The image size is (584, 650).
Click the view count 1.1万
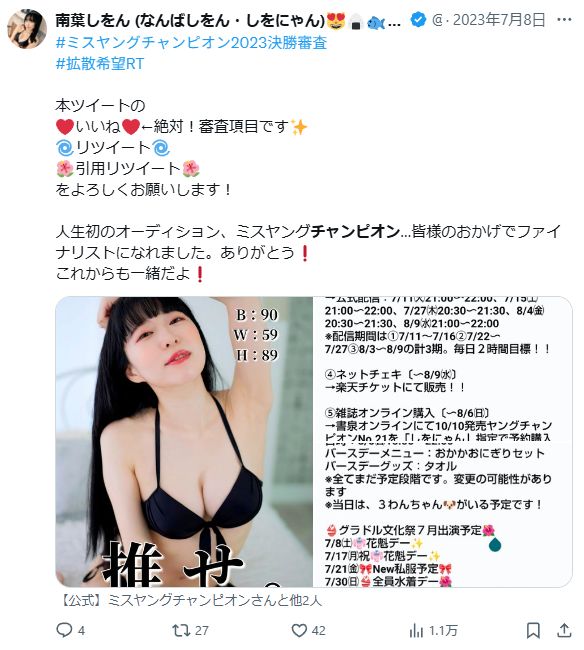point(443,631)
